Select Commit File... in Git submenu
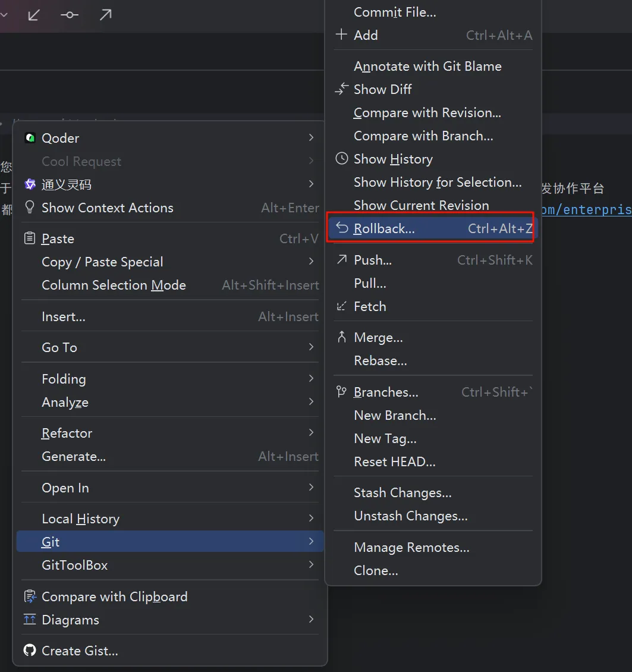The width and height of the screenshot is (632, 672). [433, 12]
